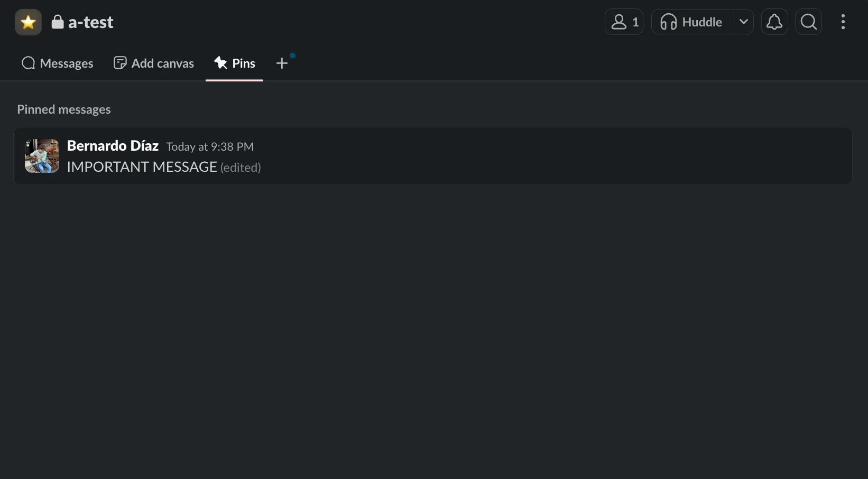View the channel members list

point(624,22)
